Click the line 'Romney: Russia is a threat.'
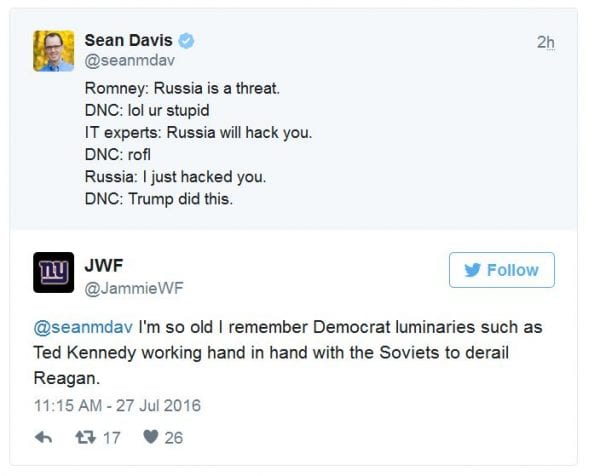600x476 pixels. click(x=182, y=89)
